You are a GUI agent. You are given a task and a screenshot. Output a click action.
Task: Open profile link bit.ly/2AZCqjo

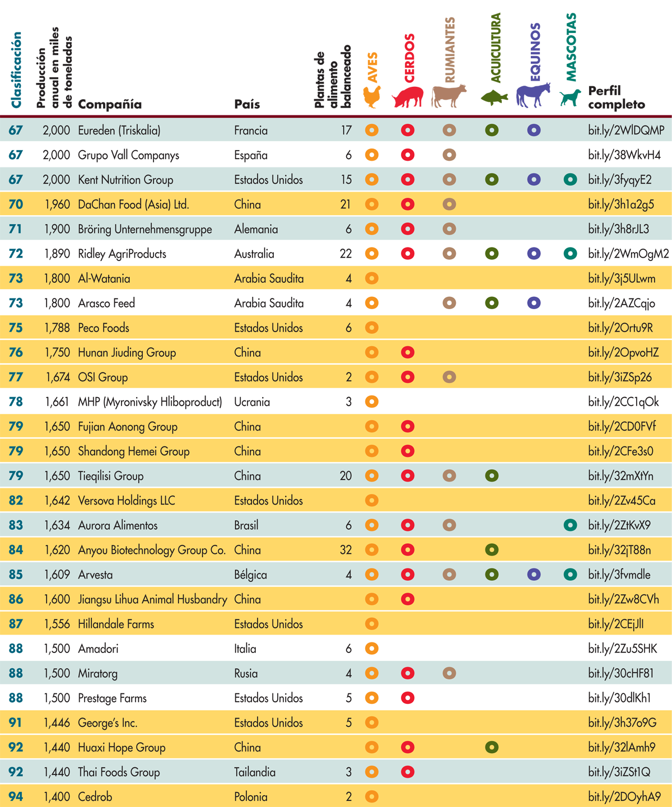pos(622,303)
